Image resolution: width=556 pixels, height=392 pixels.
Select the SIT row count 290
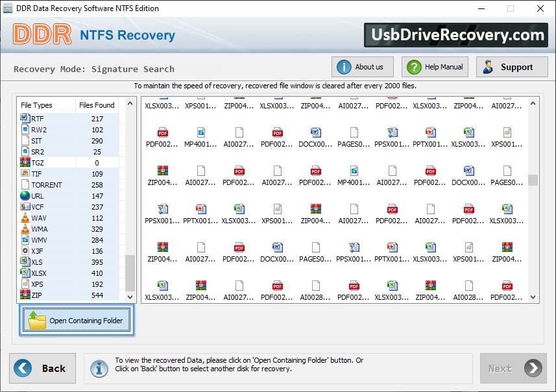click(97, 140)
